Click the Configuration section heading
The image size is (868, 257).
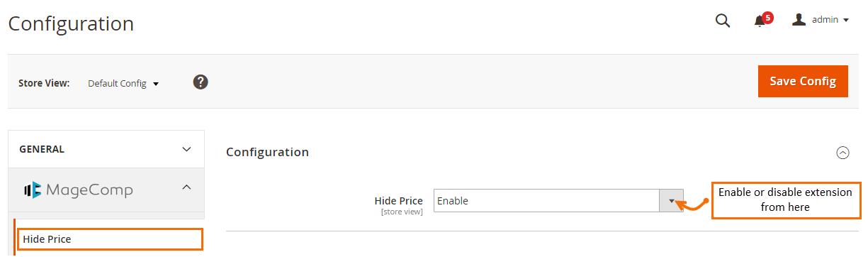[x=267, y=152]
